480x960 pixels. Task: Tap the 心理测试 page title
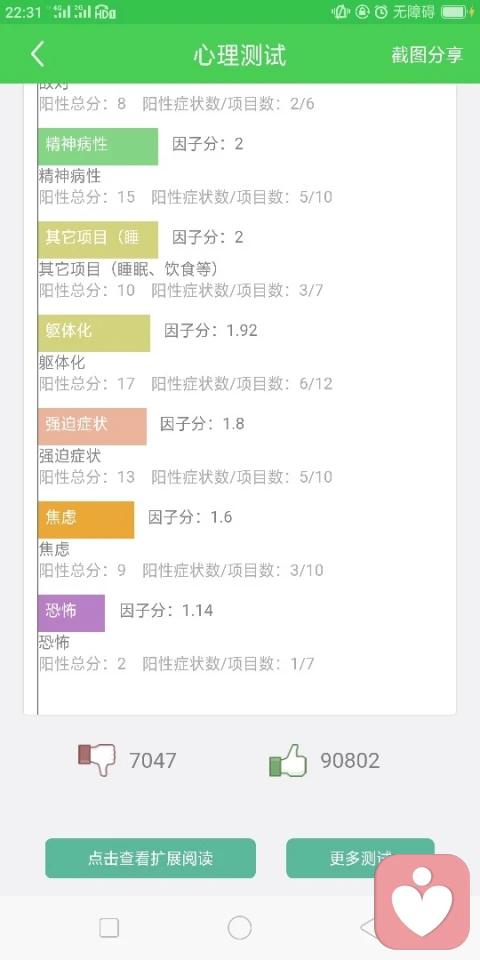point(240,55)
